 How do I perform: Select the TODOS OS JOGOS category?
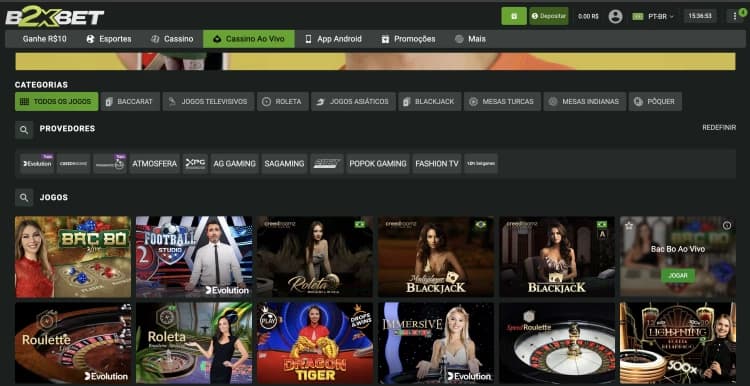pos(56,101)
